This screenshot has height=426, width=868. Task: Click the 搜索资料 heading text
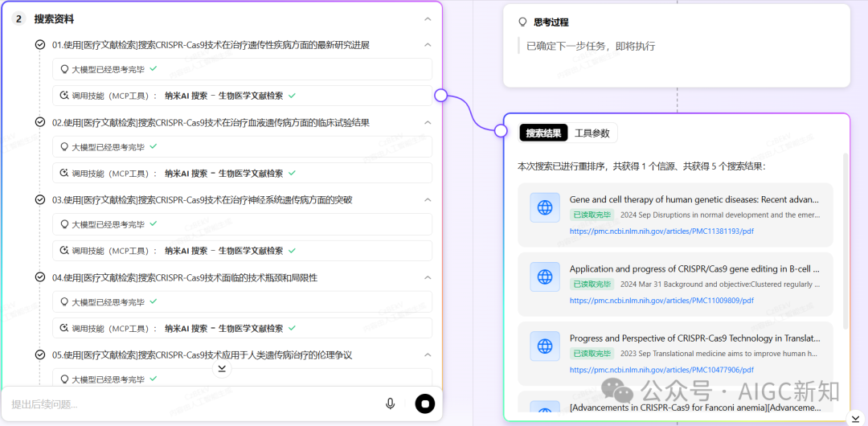click(x=55, y=18)
